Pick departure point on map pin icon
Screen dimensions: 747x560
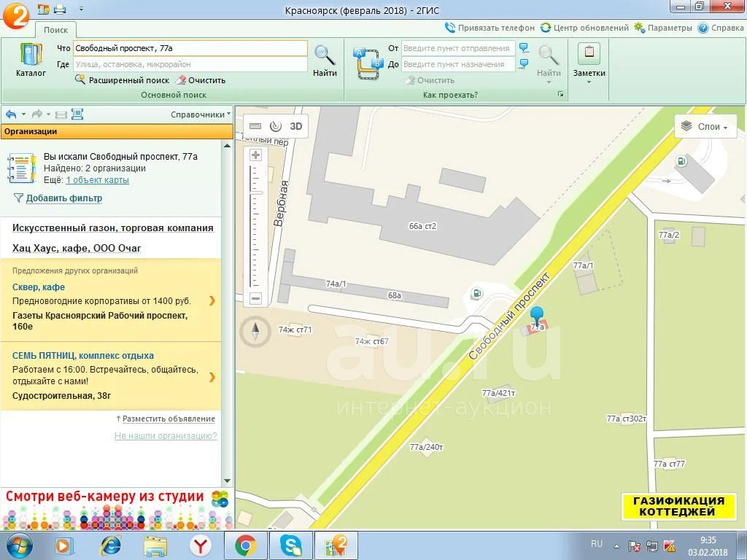coord(524,47)
